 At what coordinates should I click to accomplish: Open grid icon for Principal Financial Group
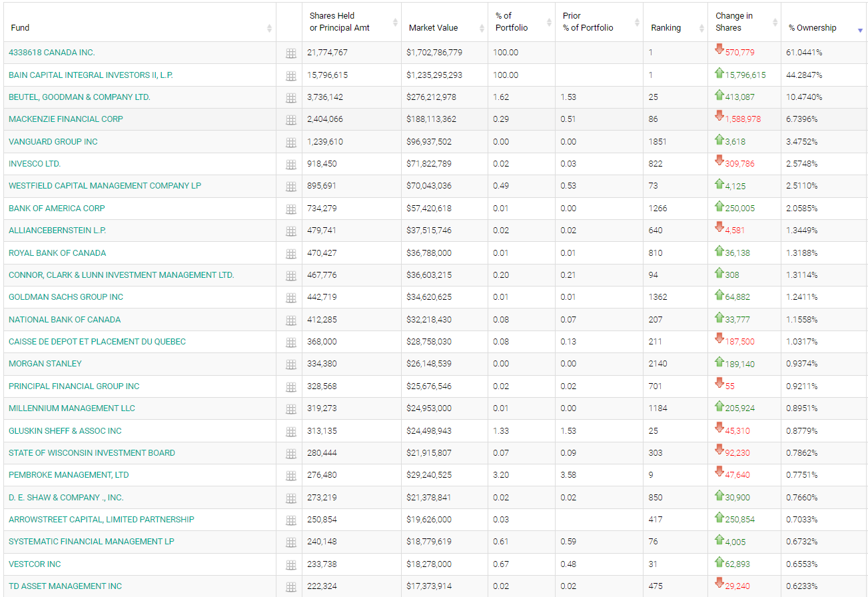290,387
